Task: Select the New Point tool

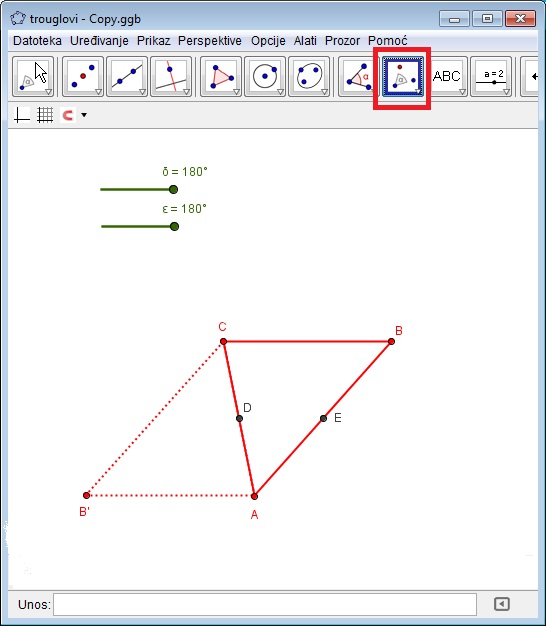Action: [x=83, y=77]
